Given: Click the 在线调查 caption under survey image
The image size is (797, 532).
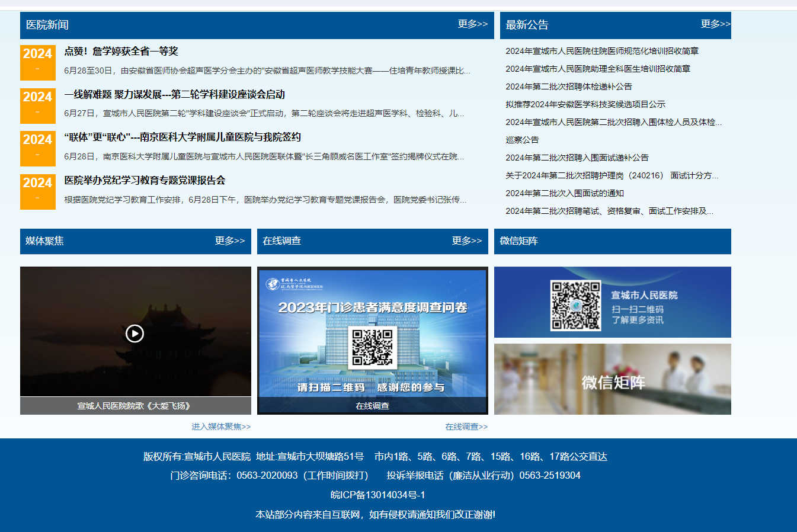Looking at the screenshot, I should (x=372, y=406).
